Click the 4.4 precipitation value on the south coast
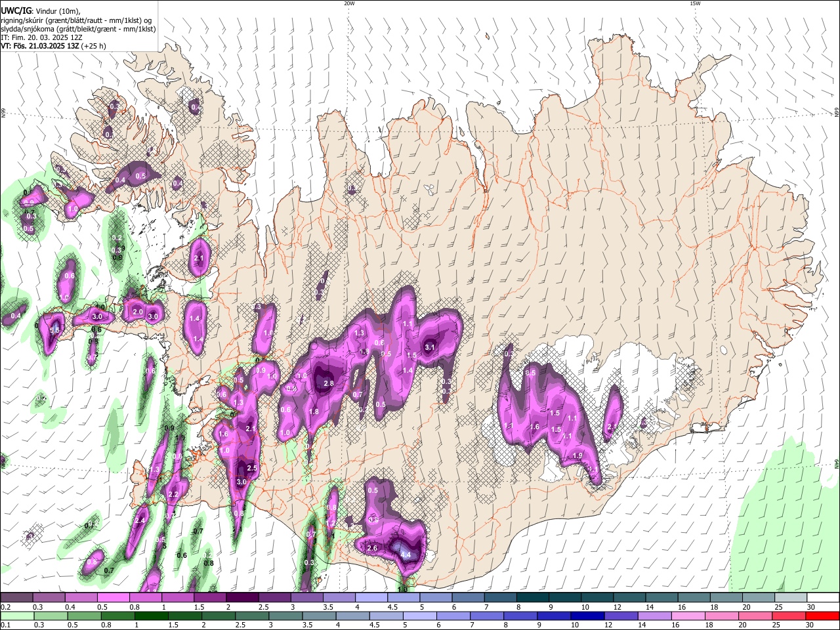The width and height of the screenshot is (840, 630). [406, 555]
